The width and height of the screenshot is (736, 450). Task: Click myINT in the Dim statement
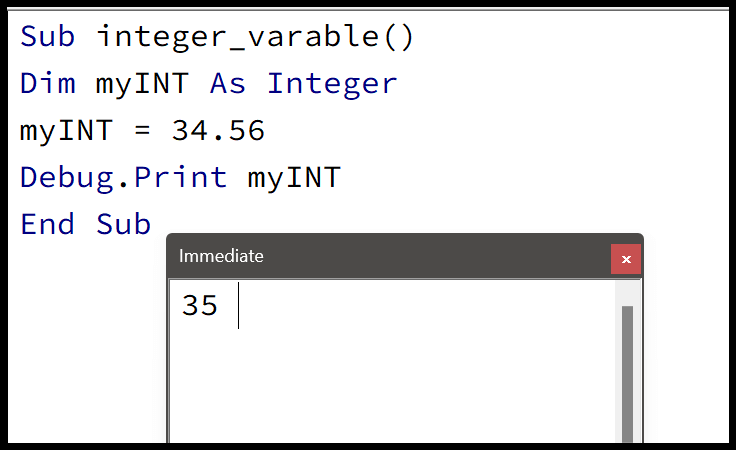[142, 84]
